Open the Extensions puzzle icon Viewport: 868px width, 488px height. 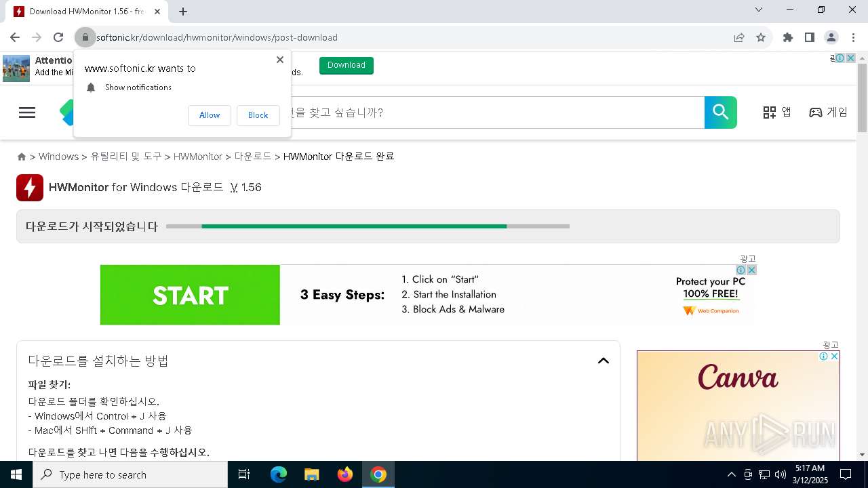tap(788, 37)
